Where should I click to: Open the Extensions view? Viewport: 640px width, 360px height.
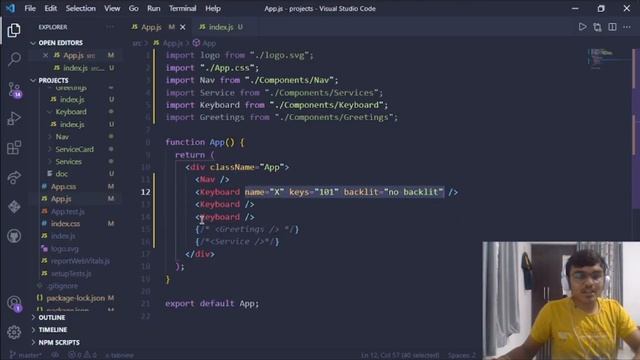pyautogui.click(x=14, y=148)
